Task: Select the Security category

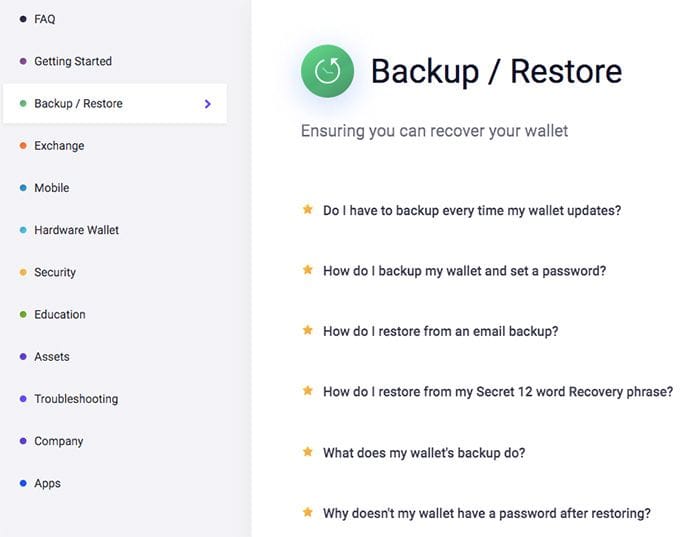Action: point(55,272)
